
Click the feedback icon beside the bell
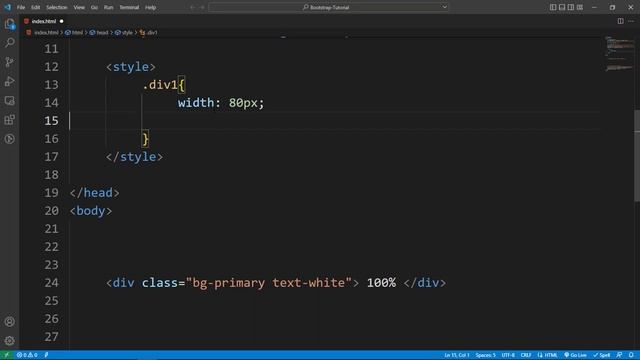click(619, 355)
